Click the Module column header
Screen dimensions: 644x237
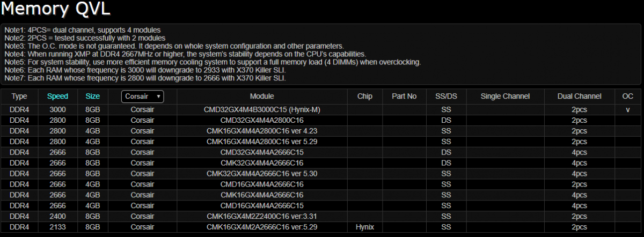262,97
